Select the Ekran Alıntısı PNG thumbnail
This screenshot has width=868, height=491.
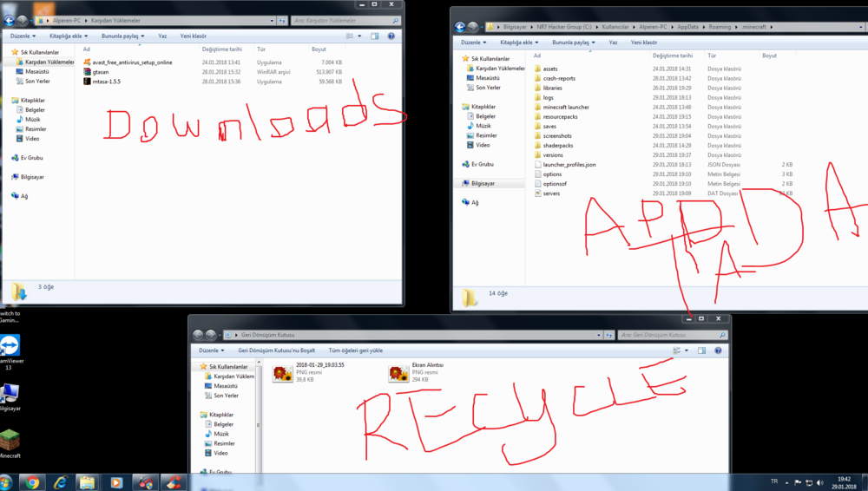tap(398, 373)
